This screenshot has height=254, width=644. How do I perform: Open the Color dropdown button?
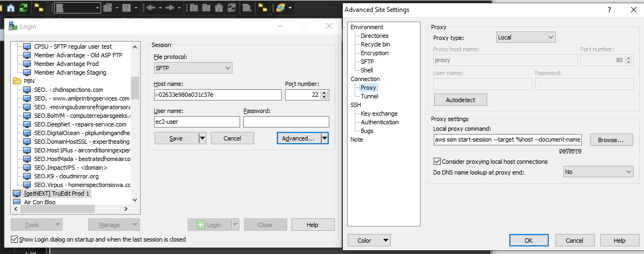[369, 240]
